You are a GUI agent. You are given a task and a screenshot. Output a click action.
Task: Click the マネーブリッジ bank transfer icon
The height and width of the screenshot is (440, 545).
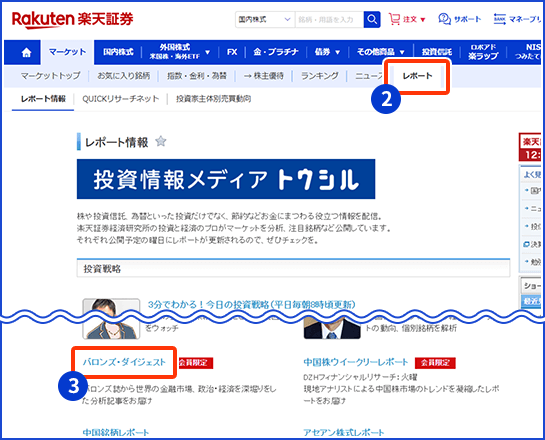[499, 19]
